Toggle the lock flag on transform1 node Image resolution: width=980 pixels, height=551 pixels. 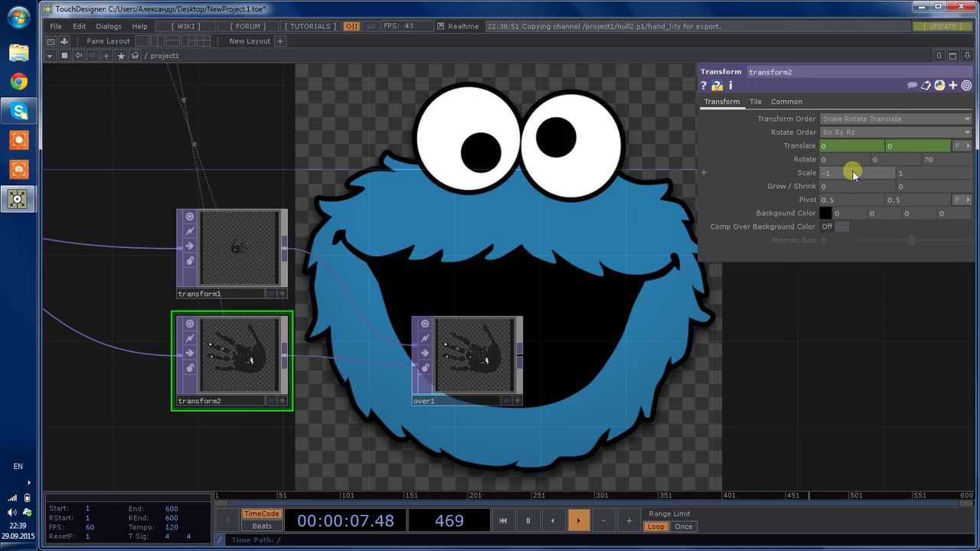189,261
